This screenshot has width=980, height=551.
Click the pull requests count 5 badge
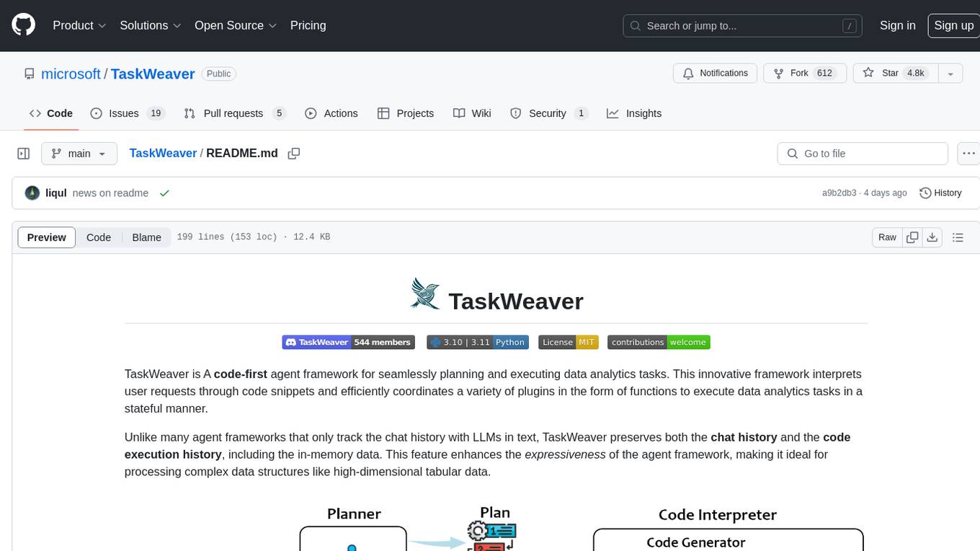(x=280, y=113)
